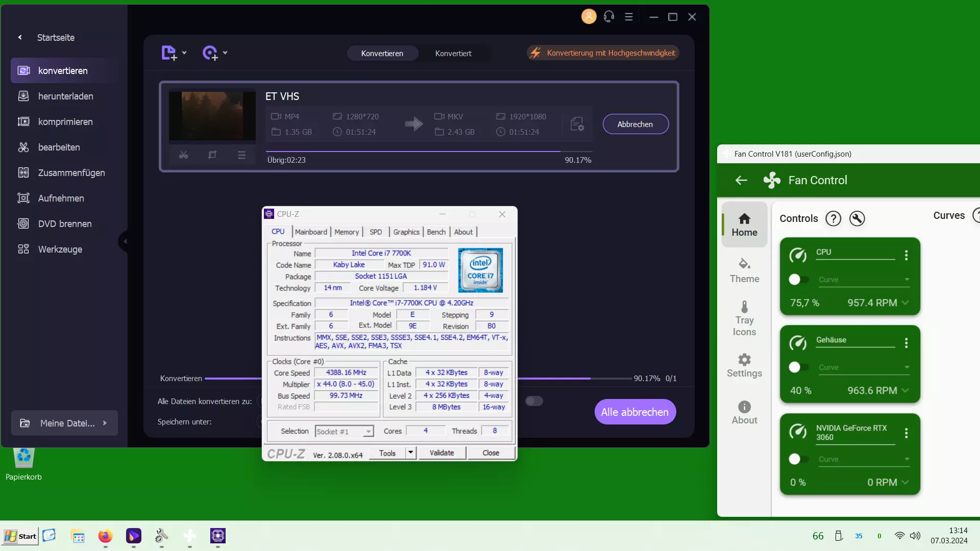Toggle the CPU fan control switch

(x=798, y=280)
